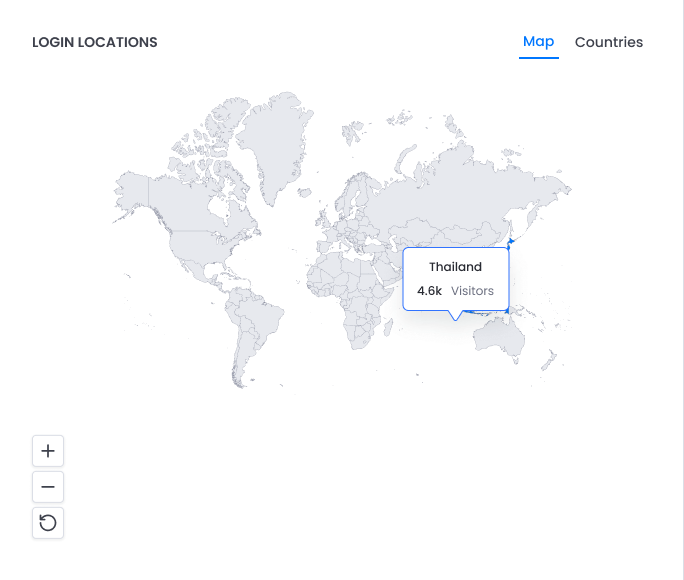Select the Map tab
The width and height of the screenshot is (684, 580).
pyautogui.click(x=538, y=42)
